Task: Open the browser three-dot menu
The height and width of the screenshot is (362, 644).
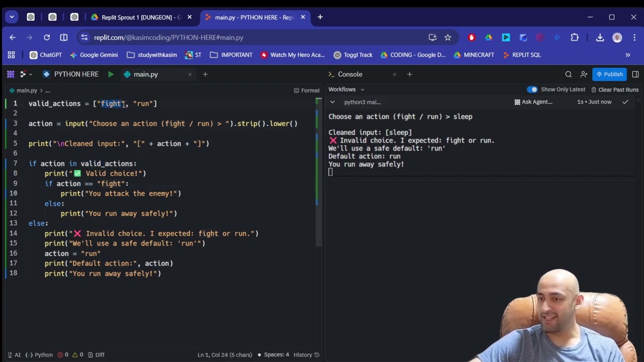Action: [x=634, y=37]
